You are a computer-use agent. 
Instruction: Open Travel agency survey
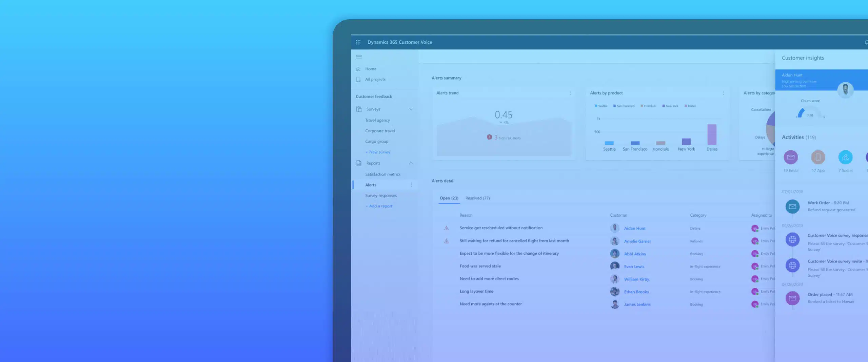click(x=377, y=121)
